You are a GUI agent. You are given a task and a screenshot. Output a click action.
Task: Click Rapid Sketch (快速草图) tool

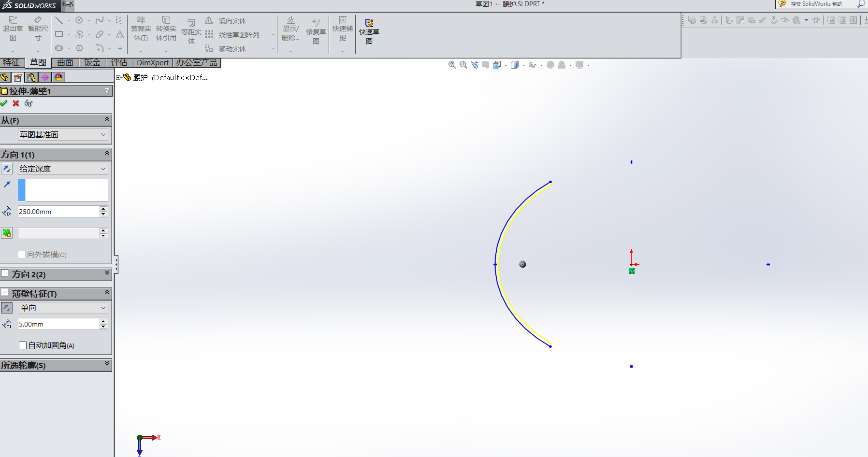[x=369, y=32]
